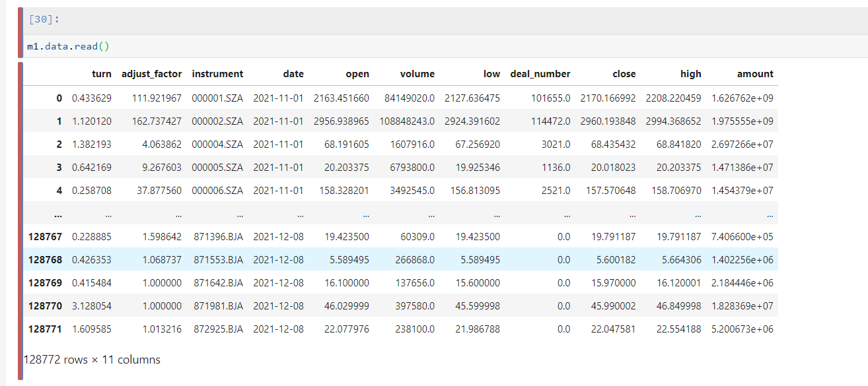Select the amount column header
The image size is (868, 386).
coord(756,74)
